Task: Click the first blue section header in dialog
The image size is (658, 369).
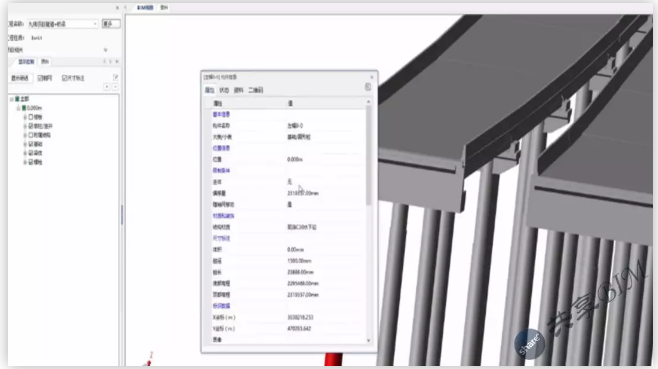Action: point(221,114)
